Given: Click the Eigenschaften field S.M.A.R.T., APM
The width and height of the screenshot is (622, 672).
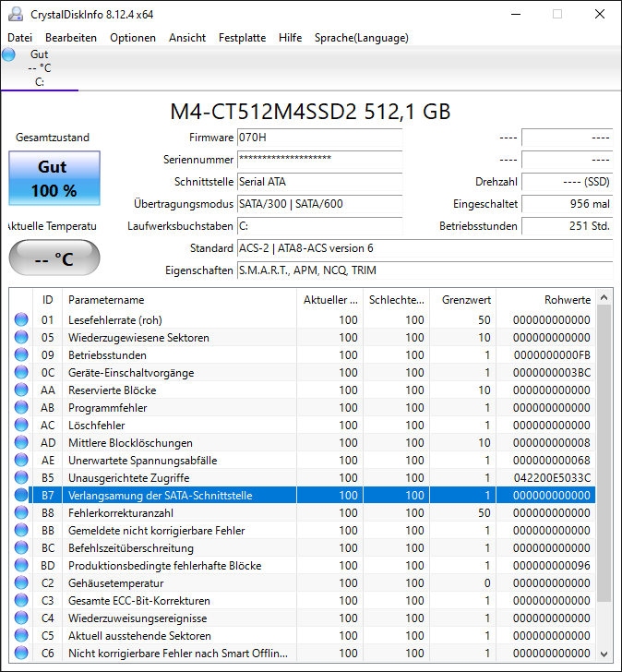Looking at the screenshot, I should click(425, 270).
